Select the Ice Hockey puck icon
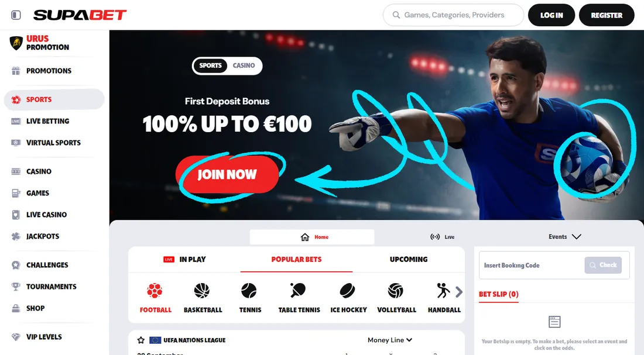644x355 pixels. [347, 291]
